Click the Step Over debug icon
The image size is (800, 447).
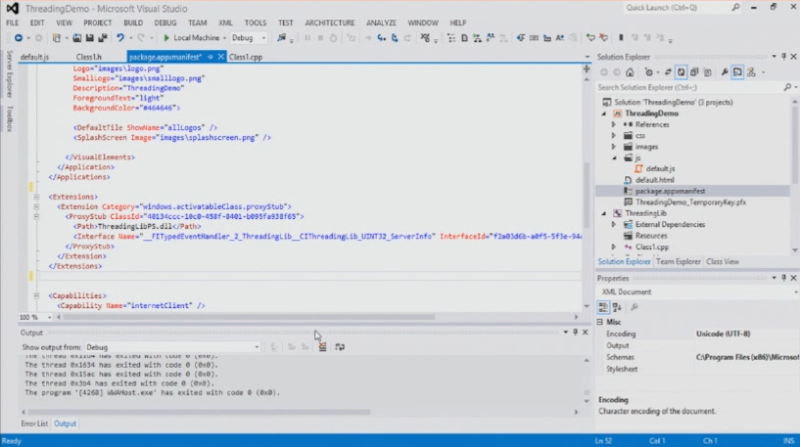click(x=394, y=38)
